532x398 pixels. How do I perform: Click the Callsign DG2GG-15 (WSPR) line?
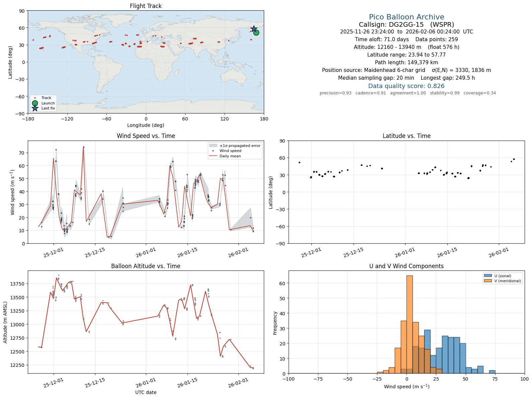click(406, 25)
